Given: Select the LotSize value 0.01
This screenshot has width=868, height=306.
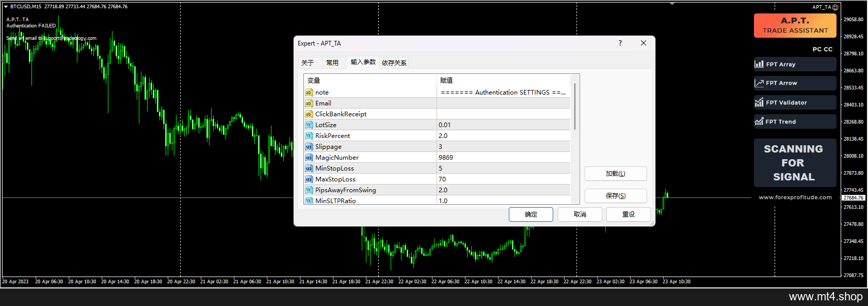Looking at the screenshot, I should (x=504, y=125).
